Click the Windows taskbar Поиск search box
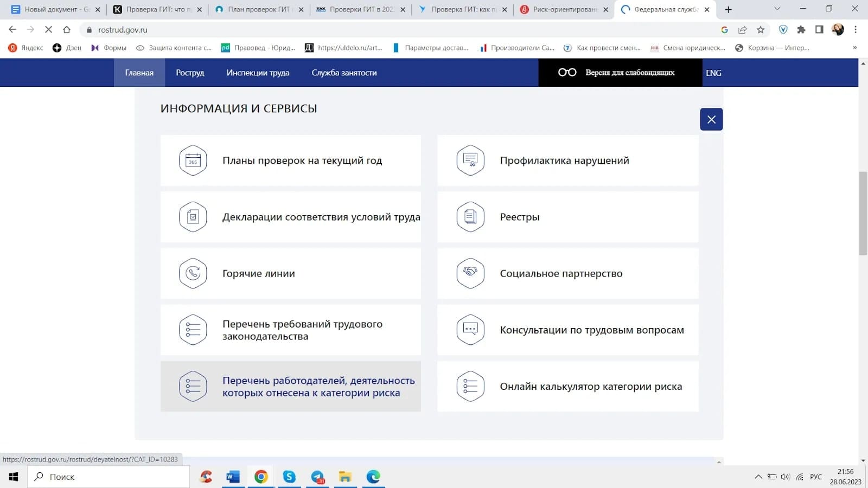 click(x=108, y=477)
